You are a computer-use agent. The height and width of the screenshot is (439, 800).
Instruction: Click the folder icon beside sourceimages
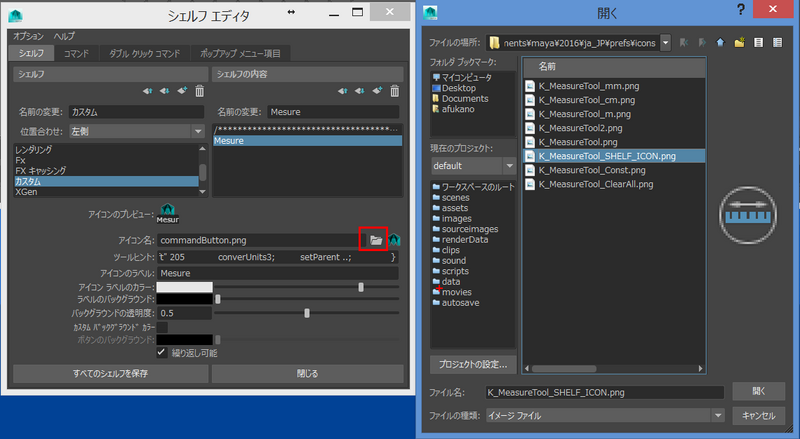[436, 229]
